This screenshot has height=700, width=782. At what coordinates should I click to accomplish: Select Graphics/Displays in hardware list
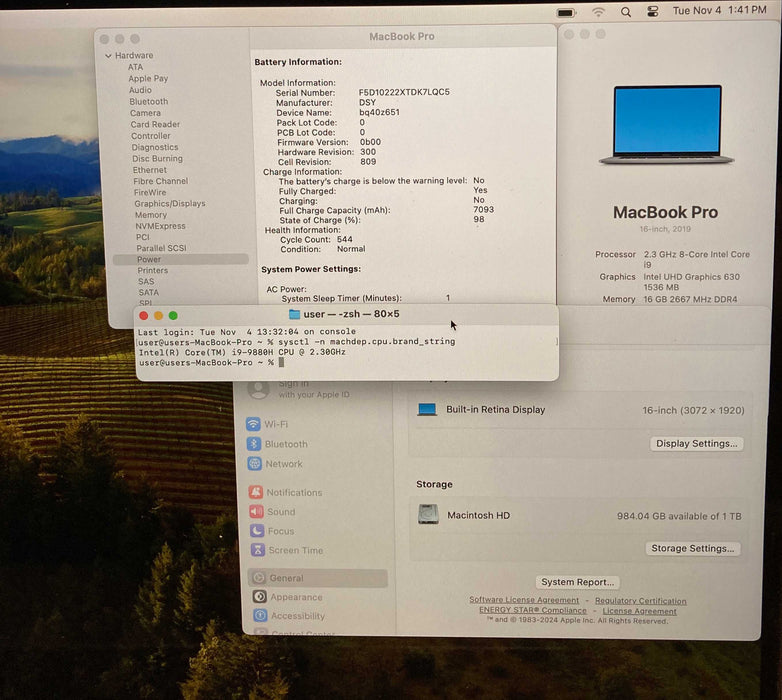click(170, 203)
